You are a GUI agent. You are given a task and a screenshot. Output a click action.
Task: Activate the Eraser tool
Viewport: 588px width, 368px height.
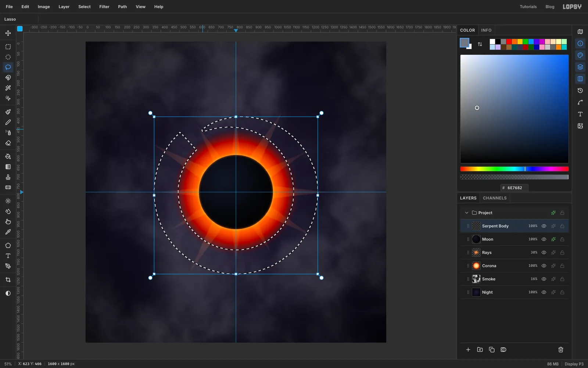coord(8,143)
